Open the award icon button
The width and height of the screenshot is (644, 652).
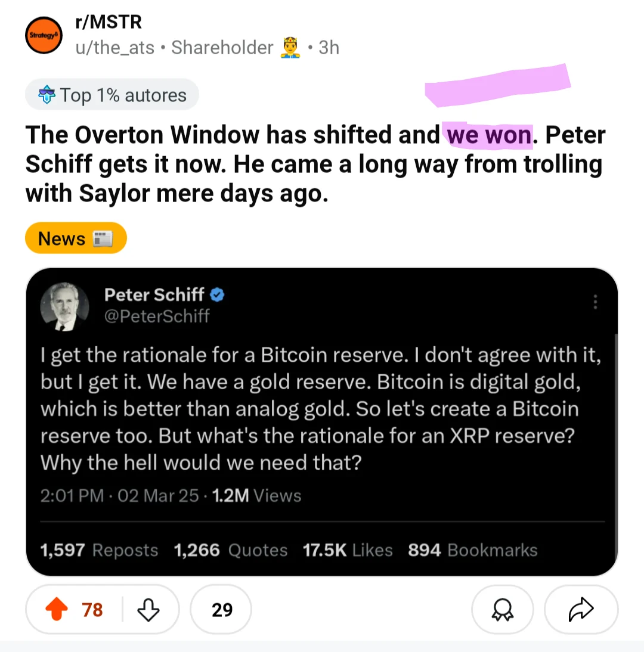(x=501, y=609)
